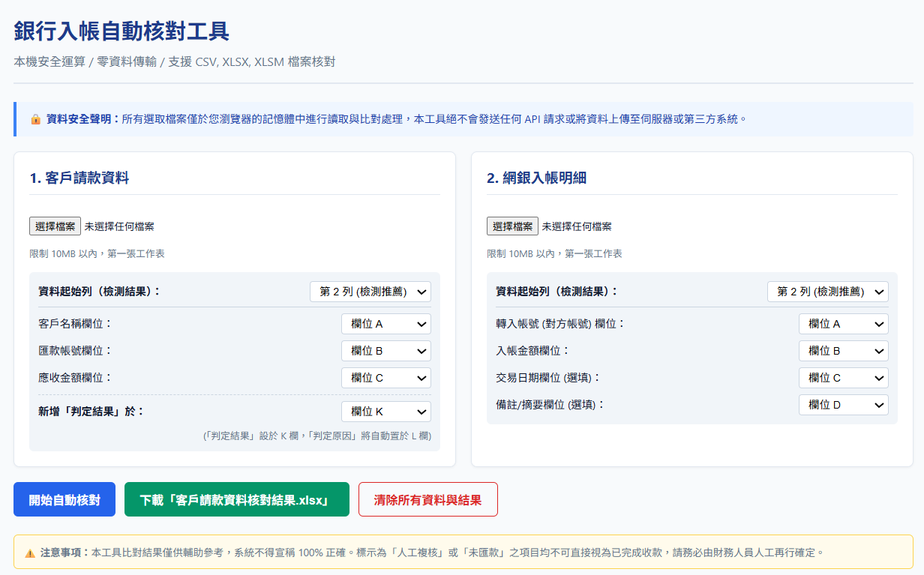Start the 開始自動核對 process
Screen dimensions: 924x575
[x=64, y=499]
